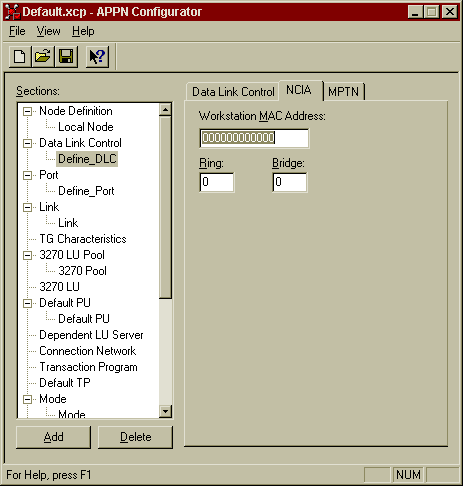Click the New file toolbar icon
Screen dimensions: 463x486
click(20, 57)
